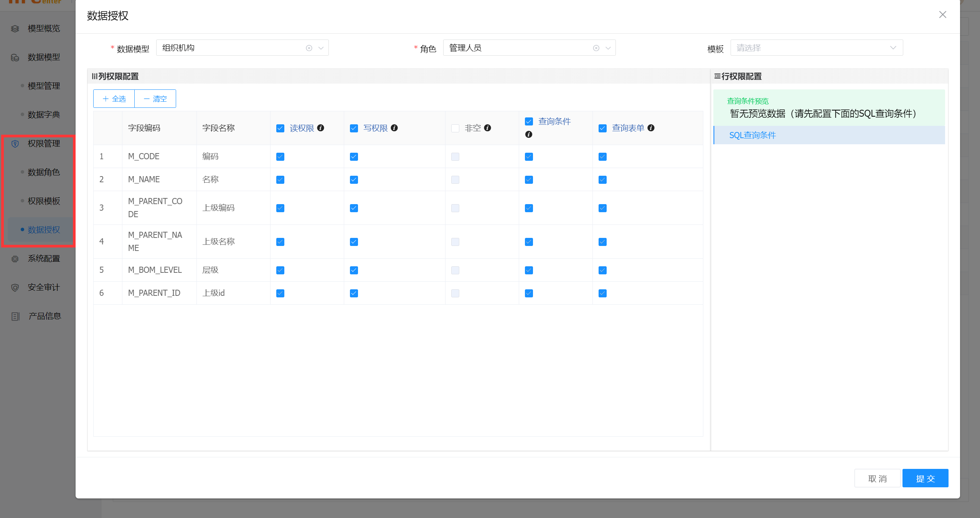Uncheck read permission for M_CODE row
Screen dimensions: 980x518
click(280, 157)
